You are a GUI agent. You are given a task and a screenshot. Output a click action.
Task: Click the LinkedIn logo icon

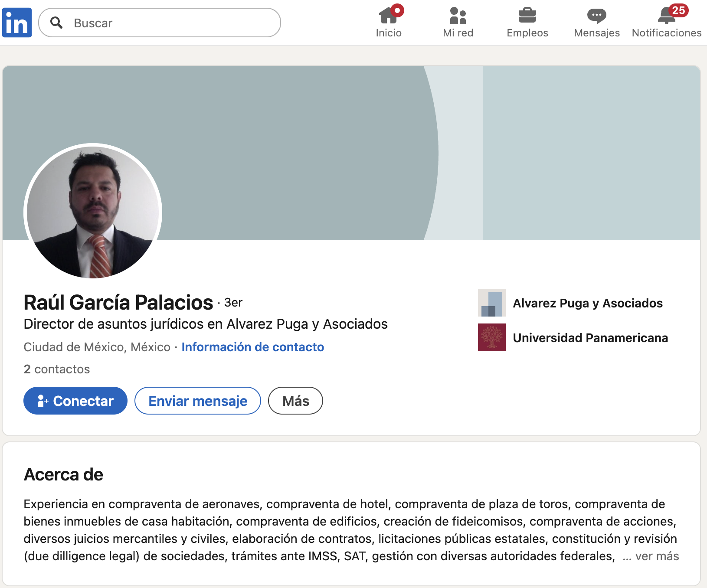pyautogui.click(x=17, y=23)
